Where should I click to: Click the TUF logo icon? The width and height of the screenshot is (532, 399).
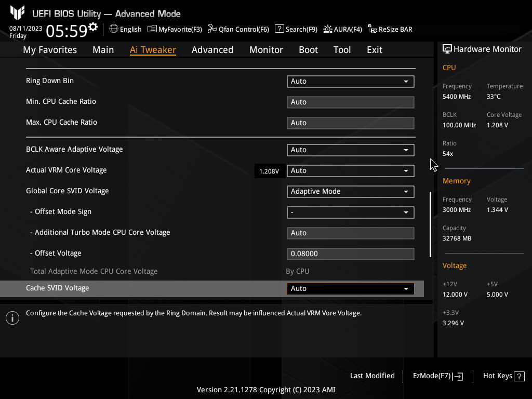[x=17, y=13]
